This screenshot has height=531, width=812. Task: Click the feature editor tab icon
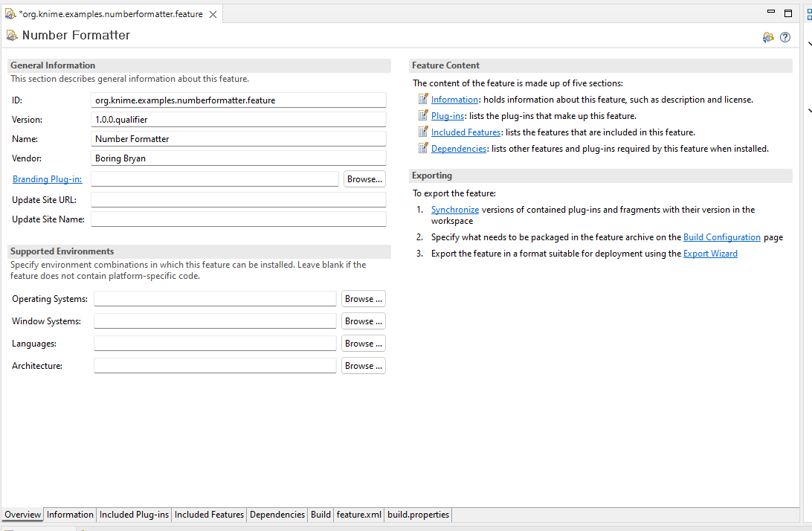tap(10, 14)
